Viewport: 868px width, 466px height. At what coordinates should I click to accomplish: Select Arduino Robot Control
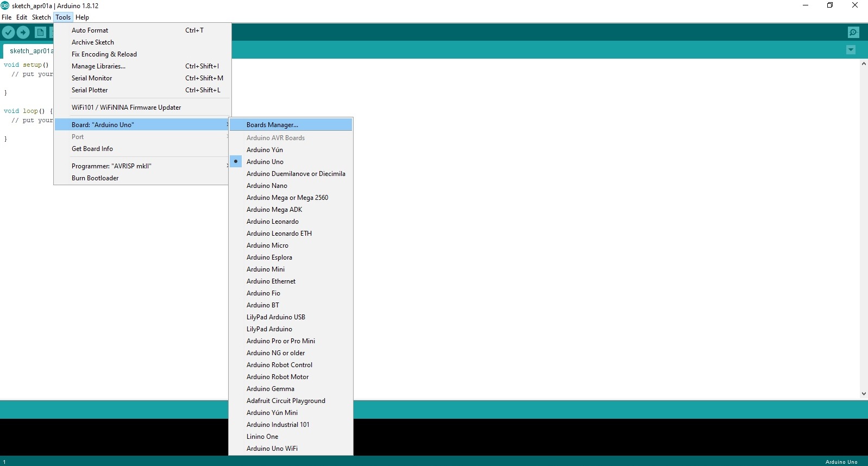point(291,365)
